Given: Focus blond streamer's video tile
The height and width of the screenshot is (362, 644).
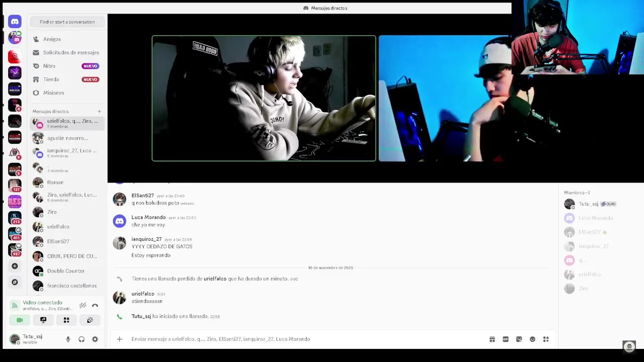Looking at the screenshot, I should point(264,99).
